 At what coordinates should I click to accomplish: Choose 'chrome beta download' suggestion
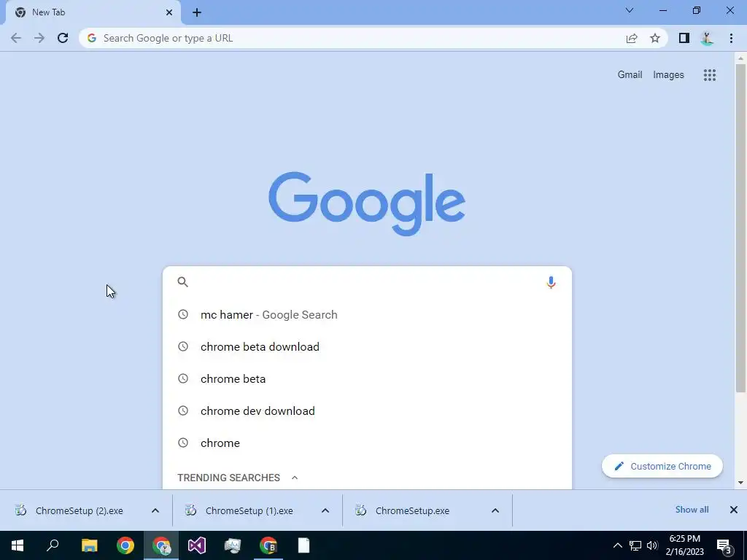367,346
